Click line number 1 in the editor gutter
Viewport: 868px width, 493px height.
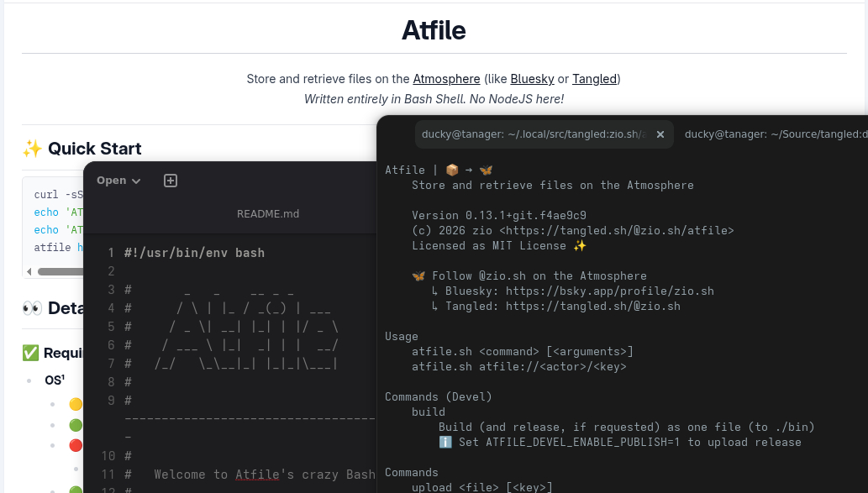pos(110,253)
